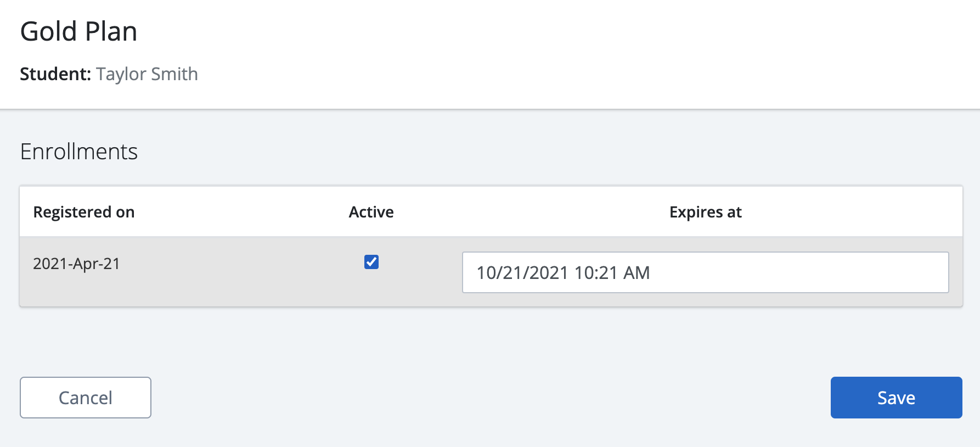Click the Expires at column header
Screen dimensions: 980x447
(x=706, y=212)
